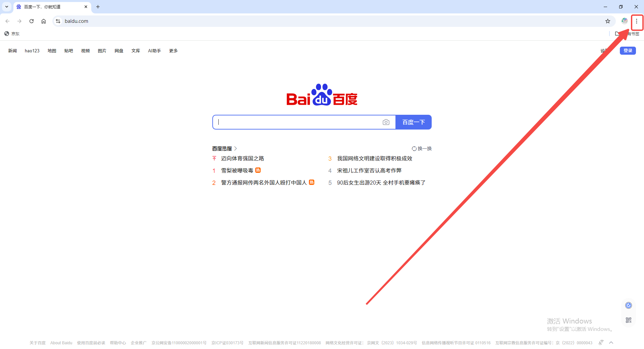The image size is (644, 349).
Task: Open 警方通报网传两名外国人殴打中国人 topic
Action: [x=264, y=183]
